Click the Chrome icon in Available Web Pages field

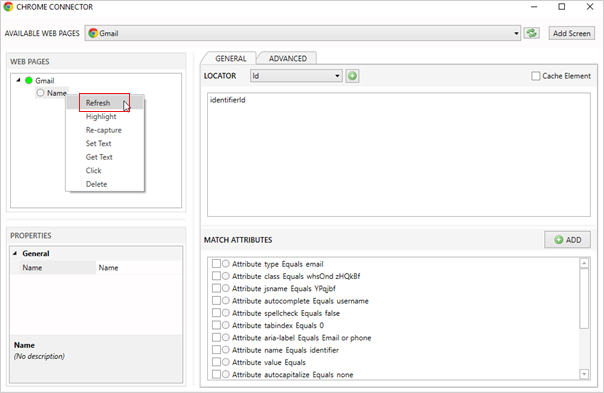[93, 33]
